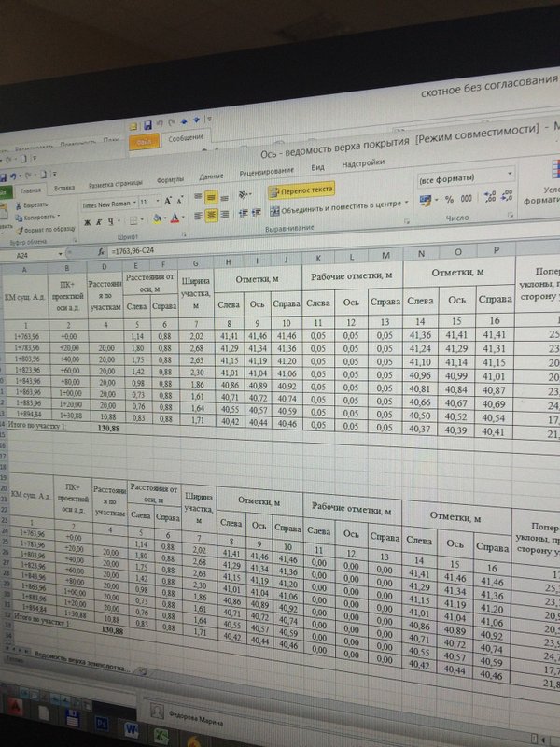The width and height of the screenshot is (560, 747).
Task: Toggle italic formatting (К) button
Action: (99, 222)
